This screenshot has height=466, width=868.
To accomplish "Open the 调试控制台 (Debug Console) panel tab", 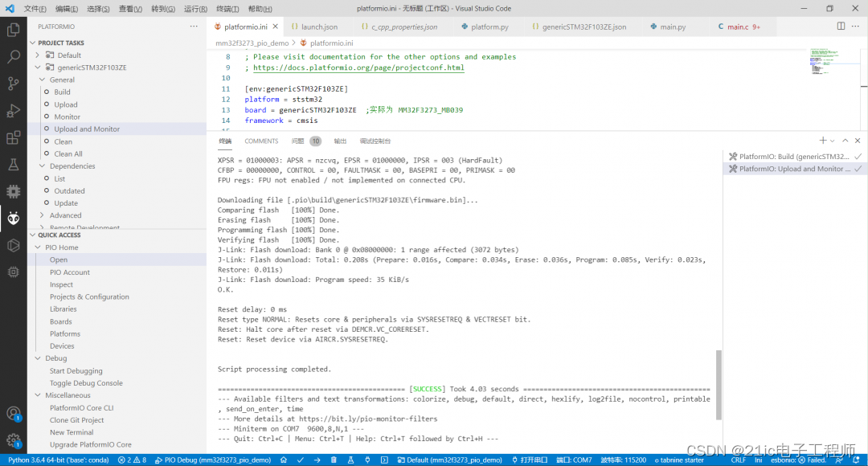I will coord(375,141).
